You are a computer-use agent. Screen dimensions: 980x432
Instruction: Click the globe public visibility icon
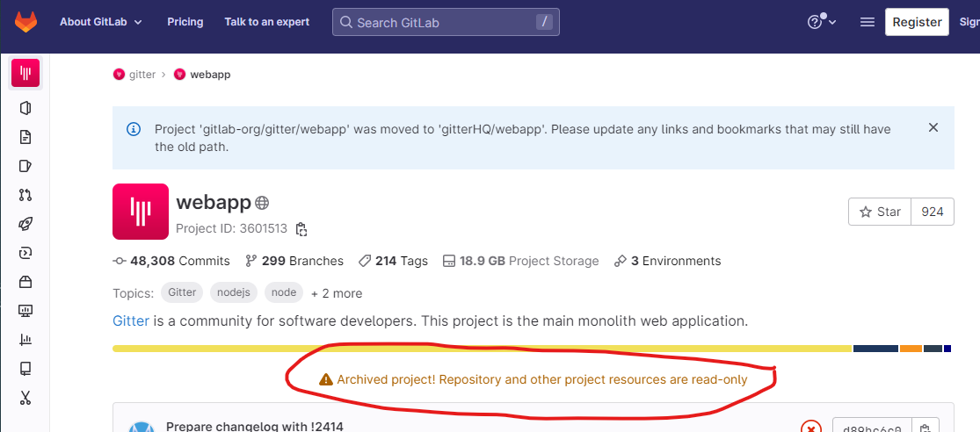click(263, 203)
